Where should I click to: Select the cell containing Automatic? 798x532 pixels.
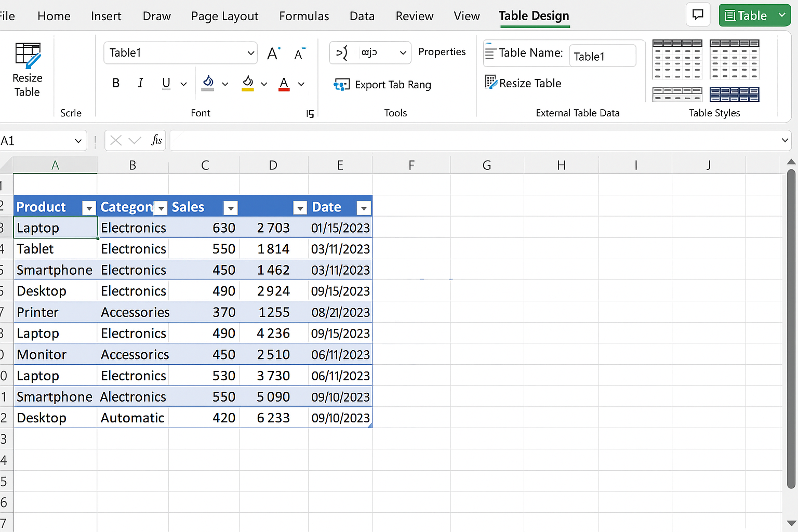(132, 418)
